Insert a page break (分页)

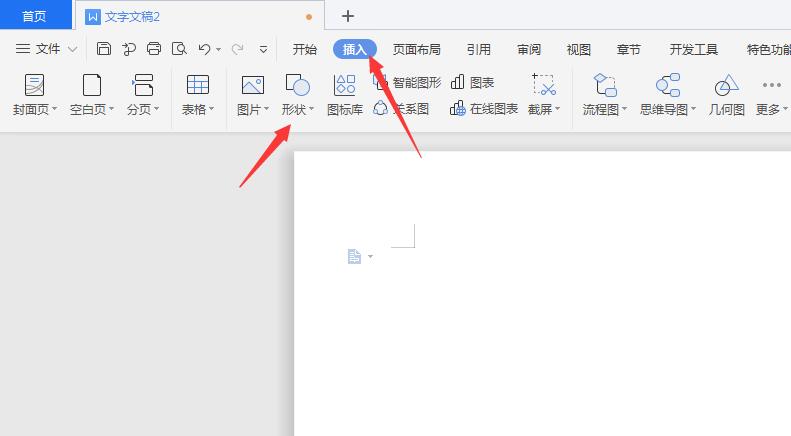coord(143,94)
